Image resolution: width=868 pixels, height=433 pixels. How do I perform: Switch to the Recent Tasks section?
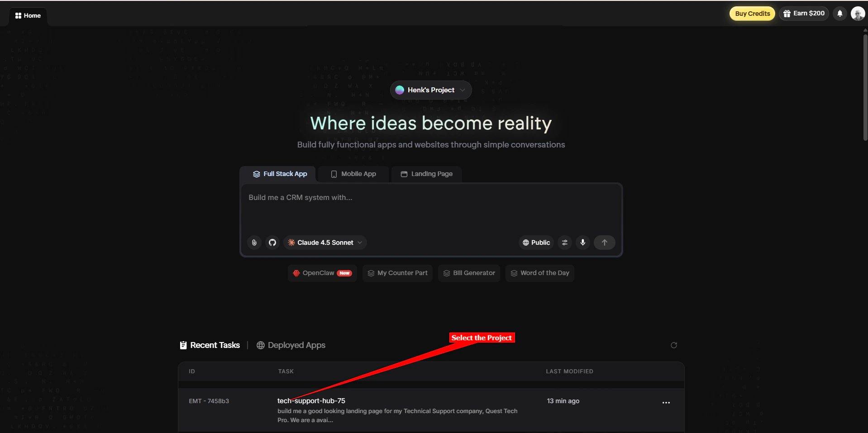[210, 345]
